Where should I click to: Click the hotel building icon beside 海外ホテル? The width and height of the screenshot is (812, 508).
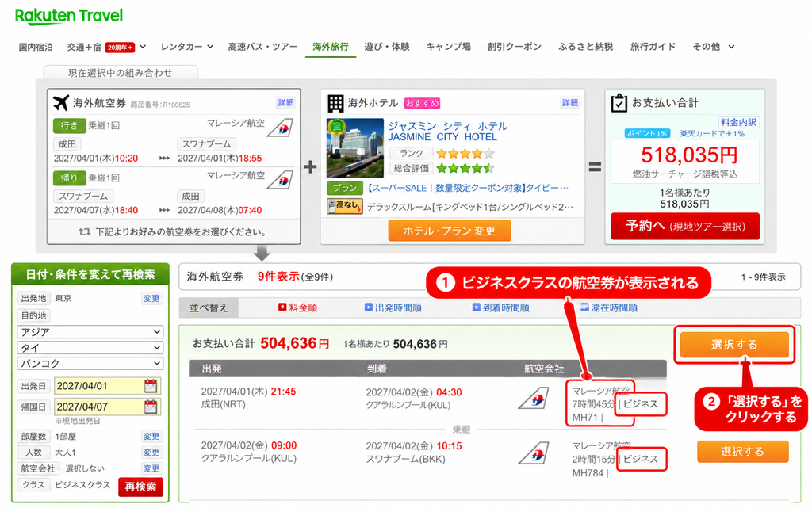point(335,104)
